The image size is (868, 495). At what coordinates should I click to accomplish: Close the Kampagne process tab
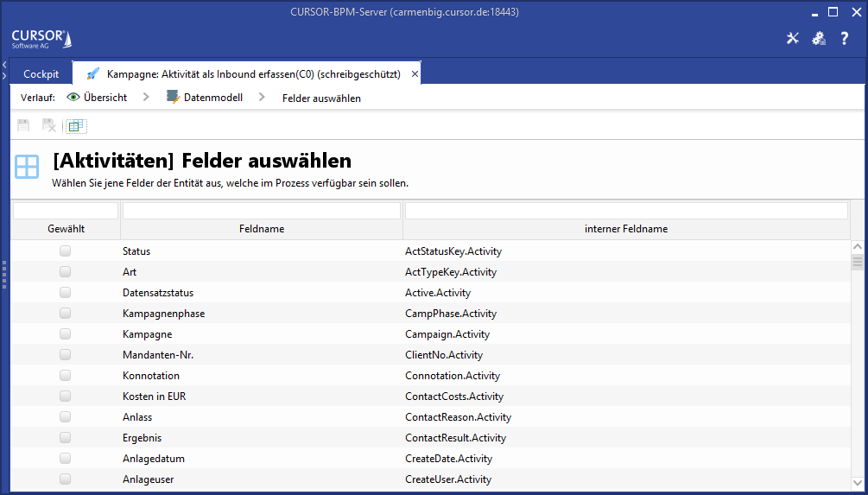[415, 74]
